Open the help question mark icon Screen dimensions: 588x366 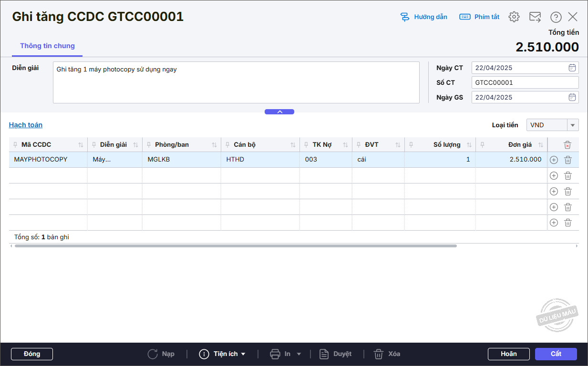(556, 17)
